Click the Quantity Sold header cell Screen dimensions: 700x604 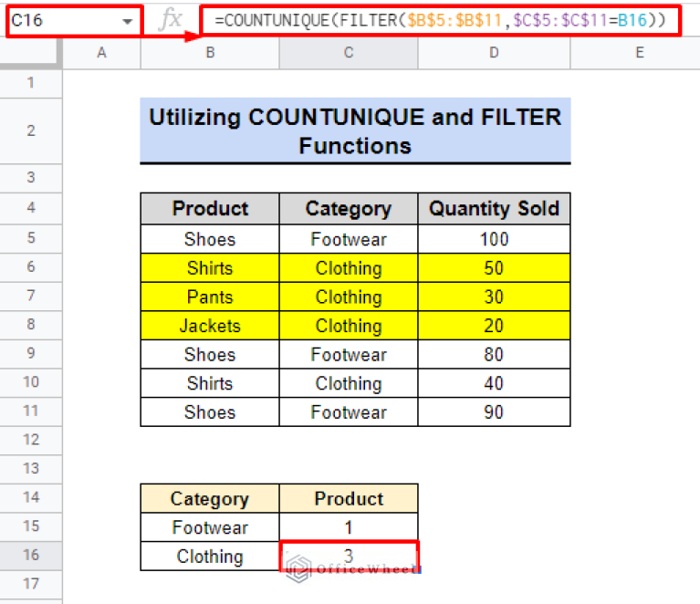pyautogui.click(x=494, y=209)
